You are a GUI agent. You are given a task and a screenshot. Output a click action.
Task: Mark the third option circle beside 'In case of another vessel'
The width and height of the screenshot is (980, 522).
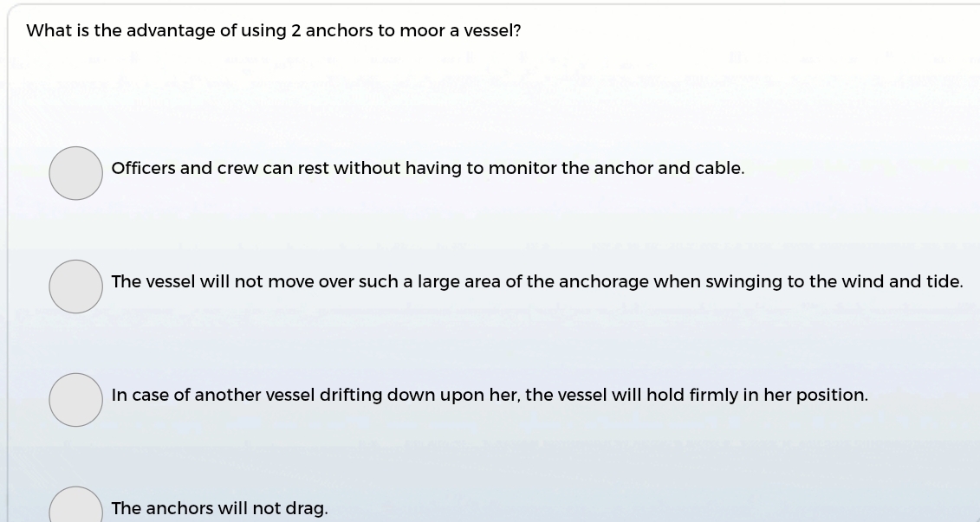point(75,400)
